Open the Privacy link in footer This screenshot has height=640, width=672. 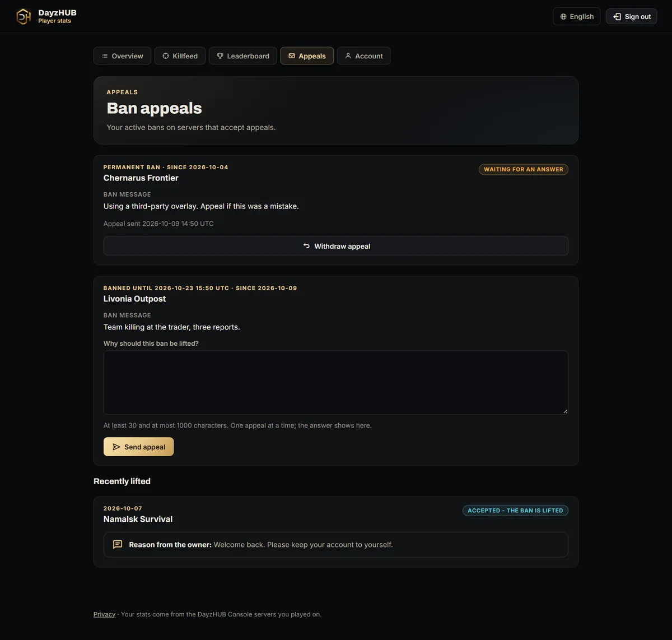pyautogui.click(x=104, y=614)
